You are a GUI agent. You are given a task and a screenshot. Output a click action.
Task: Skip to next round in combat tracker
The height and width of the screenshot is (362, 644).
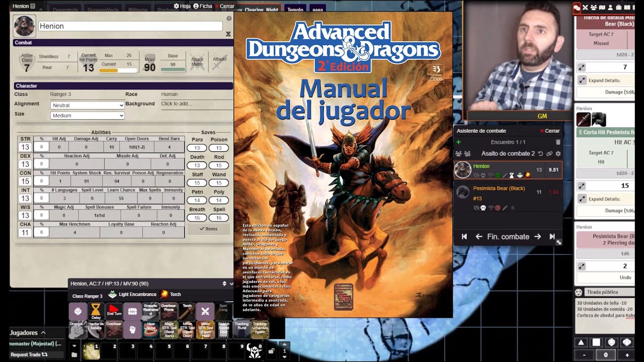(552, 236)
